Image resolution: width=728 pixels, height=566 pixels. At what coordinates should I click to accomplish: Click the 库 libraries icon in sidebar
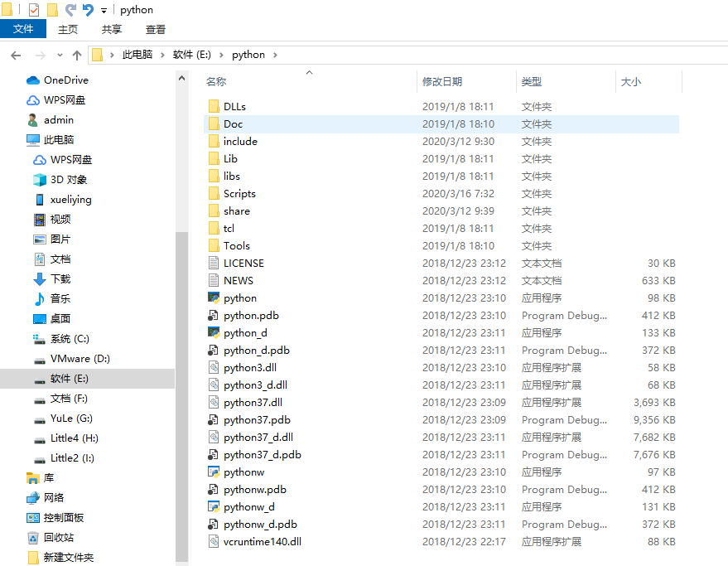(x=32, y=477)
